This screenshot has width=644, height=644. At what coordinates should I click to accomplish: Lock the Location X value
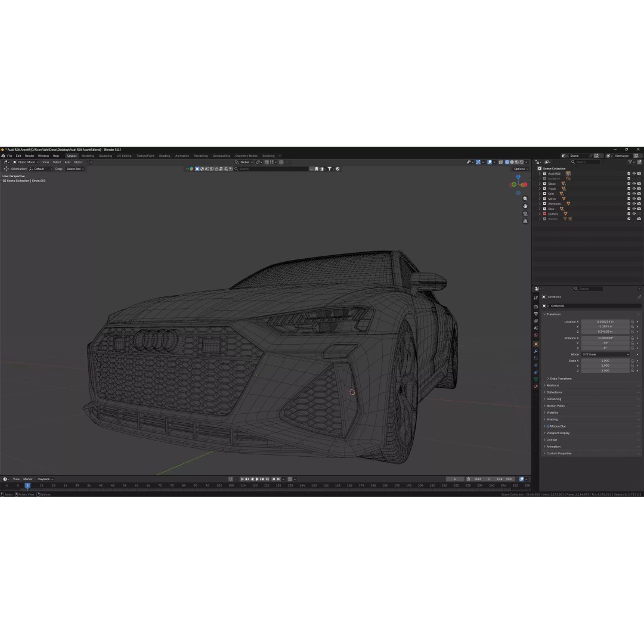633,321
